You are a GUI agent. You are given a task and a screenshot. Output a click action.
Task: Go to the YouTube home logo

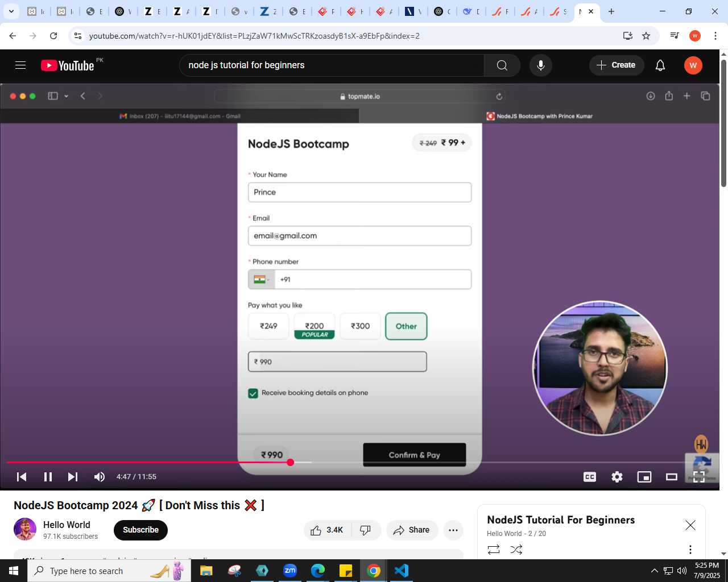coord(68,65)
